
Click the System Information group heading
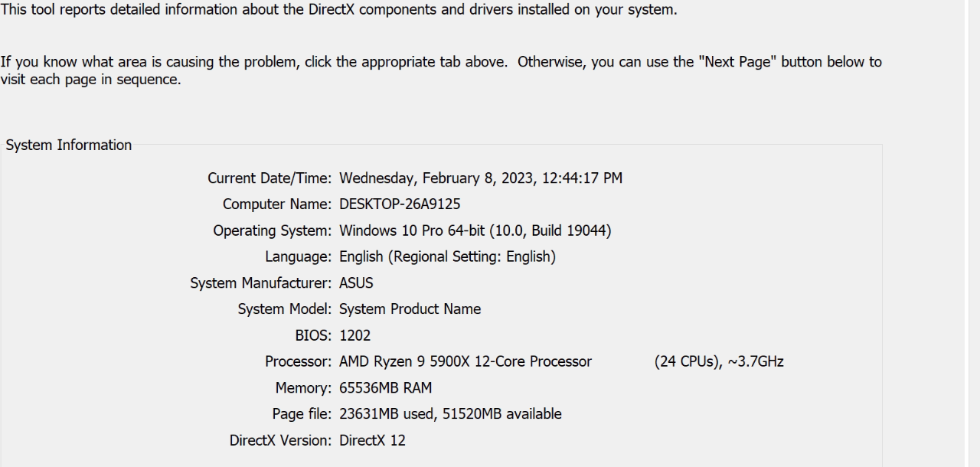[x=69, y=145]
